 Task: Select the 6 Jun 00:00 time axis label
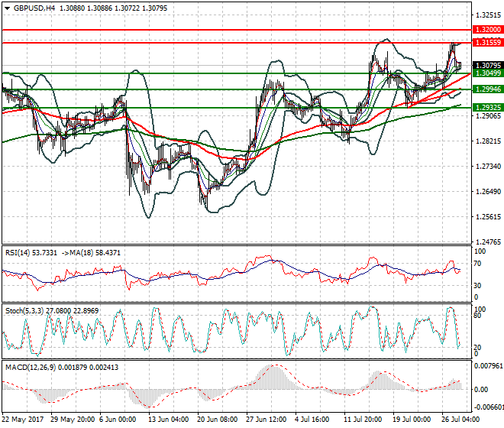tap(118, 420)
